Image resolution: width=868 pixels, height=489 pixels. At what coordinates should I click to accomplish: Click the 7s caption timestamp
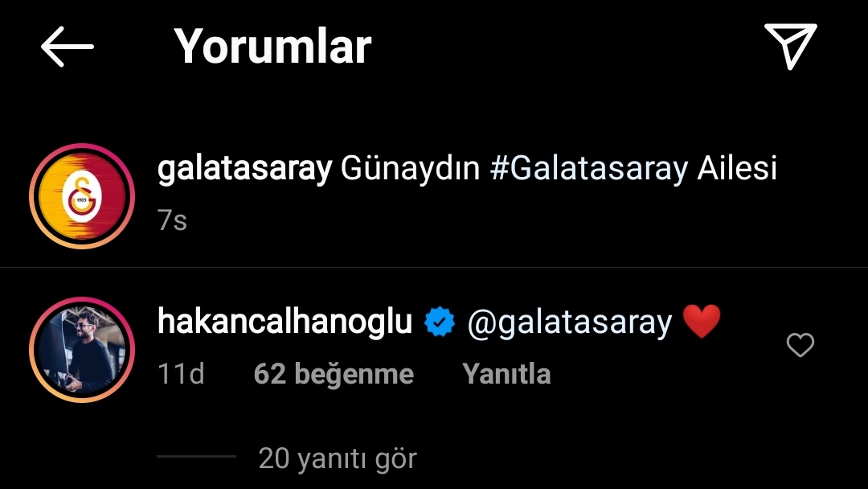pyautogui.click(x=172, y=220)
